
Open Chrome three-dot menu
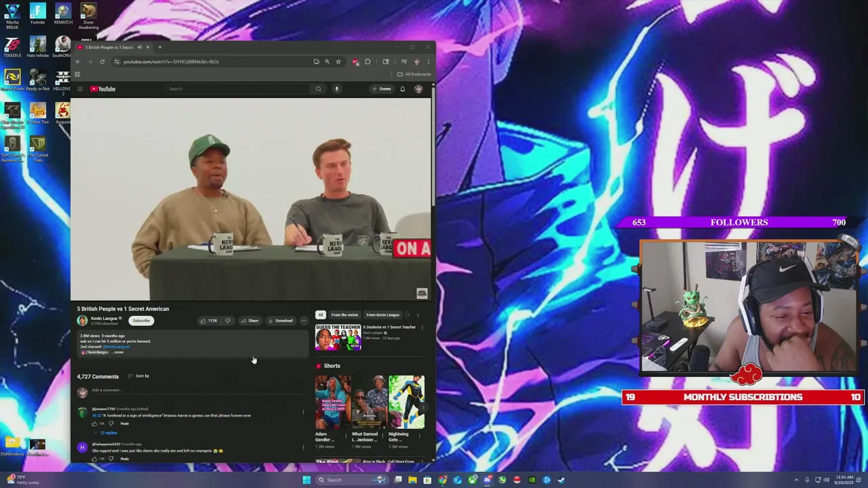tap(428, 62)
